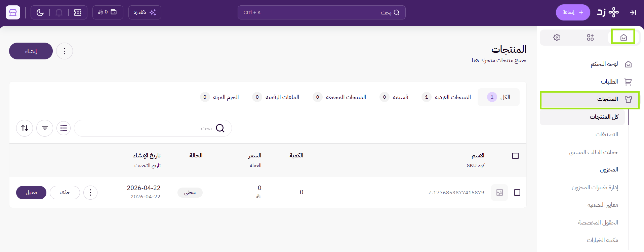Open row more options three dots
The image size is (644, 252).
pyautogui.click(x=90, y=193)
